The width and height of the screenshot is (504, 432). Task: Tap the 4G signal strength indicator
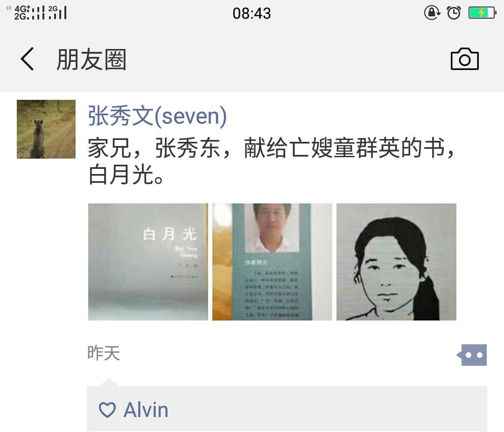pyautogui.click(x=29, y=13)
